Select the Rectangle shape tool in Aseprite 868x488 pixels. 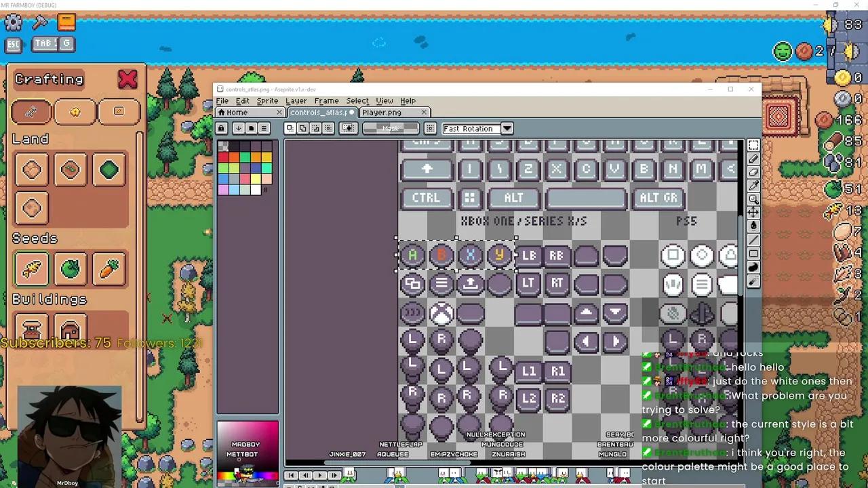coord(753,253)
